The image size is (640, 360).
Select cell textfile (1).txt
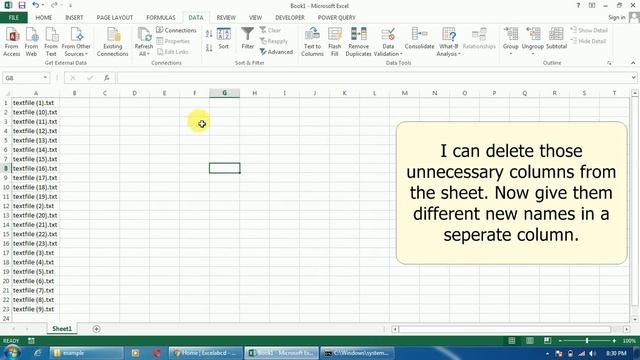coord(36,103)
